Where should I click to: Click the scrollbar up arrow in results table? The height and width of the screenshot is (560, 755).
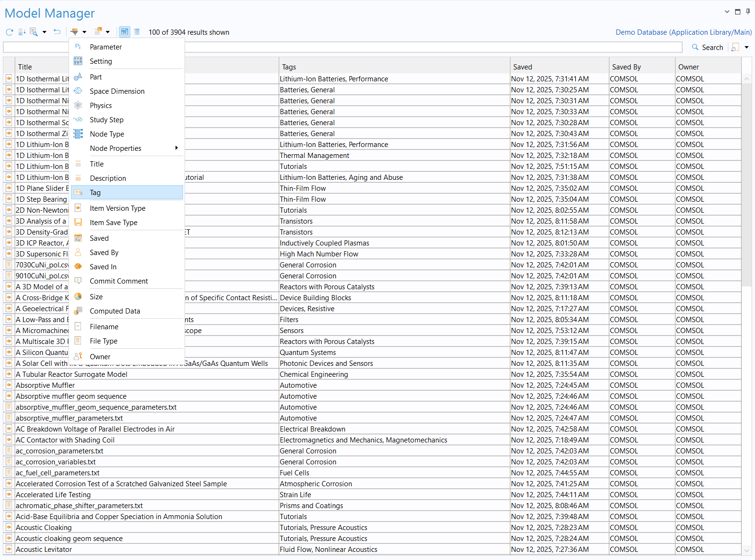[747, 79]
